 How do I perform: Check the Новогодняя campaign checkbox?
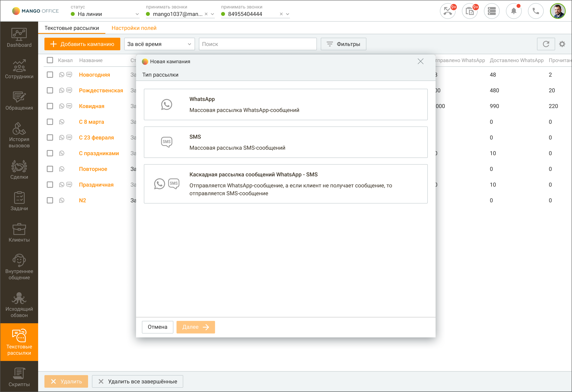point(50,74)
